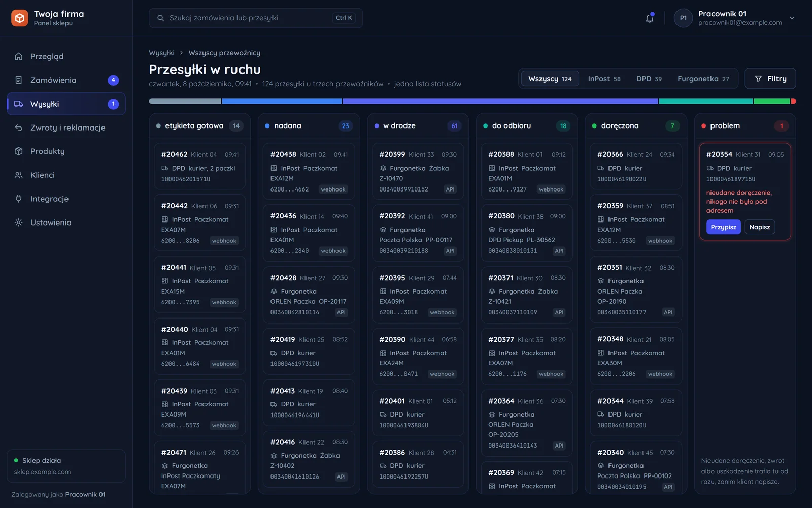This screenshot has height=508, width=812.
Task: Click the P1 user avatar
Action: (683, 18)
